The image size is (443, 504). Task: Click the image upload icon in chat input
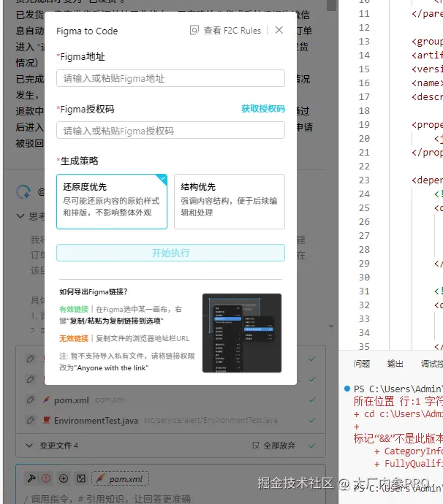pyautogui.click(x=81, y=478)
